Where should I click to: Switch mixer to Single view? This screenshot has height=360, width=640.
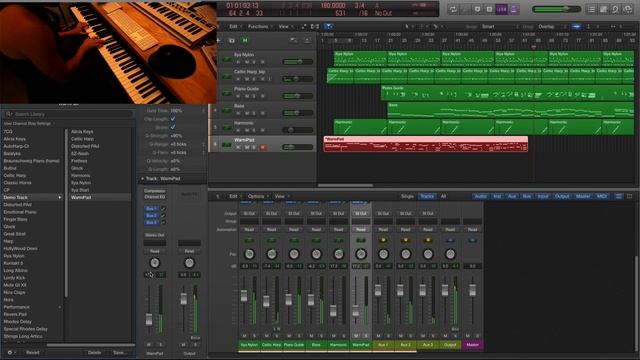point(407,196)
